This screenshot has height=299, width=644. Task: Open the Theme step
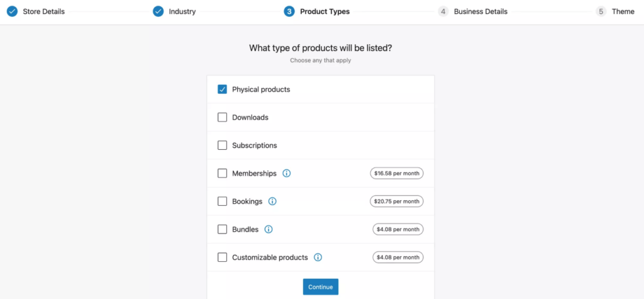[623, 11]
